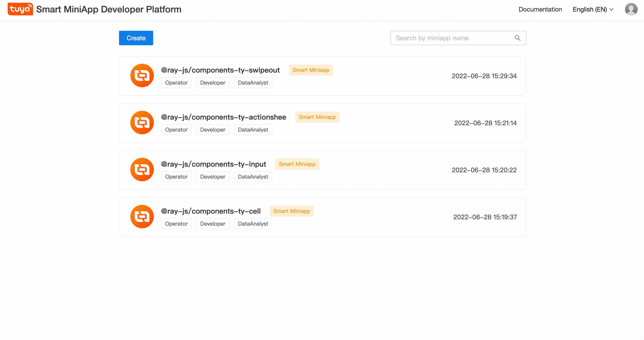Click the 2022-06-28 15:19:37 timestamp
This screenshot has width=644, height=340.
[x=485, y=217]
